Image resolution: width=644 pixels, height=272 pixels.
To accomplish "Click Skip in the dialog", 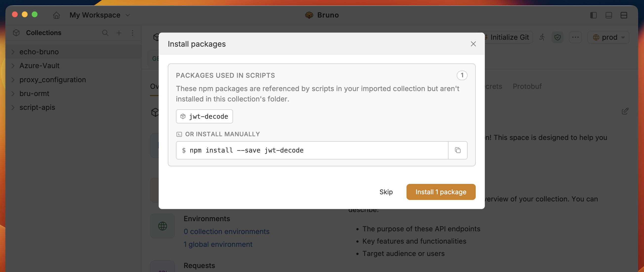I will 386,192.
